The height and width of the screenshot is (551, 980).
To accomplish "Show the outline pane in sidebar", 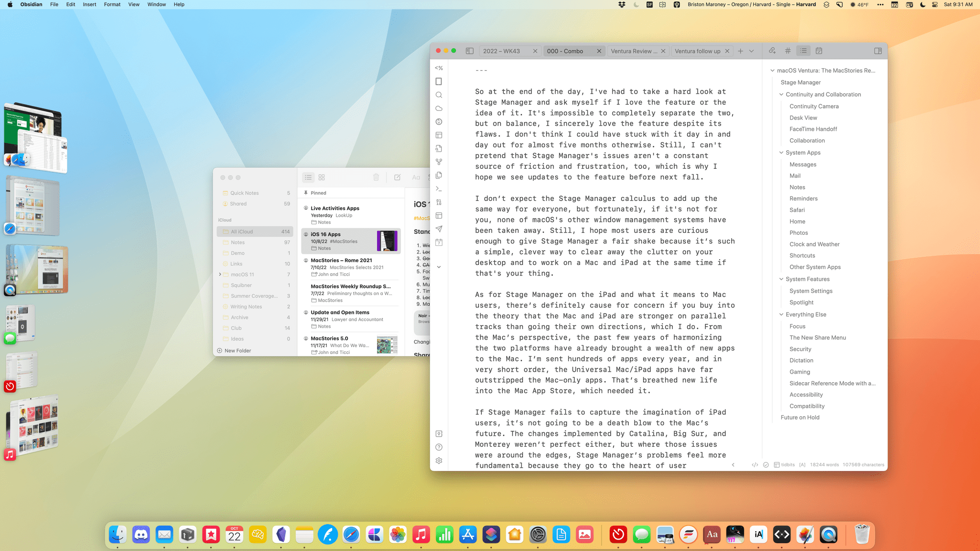I will [803, 51].
